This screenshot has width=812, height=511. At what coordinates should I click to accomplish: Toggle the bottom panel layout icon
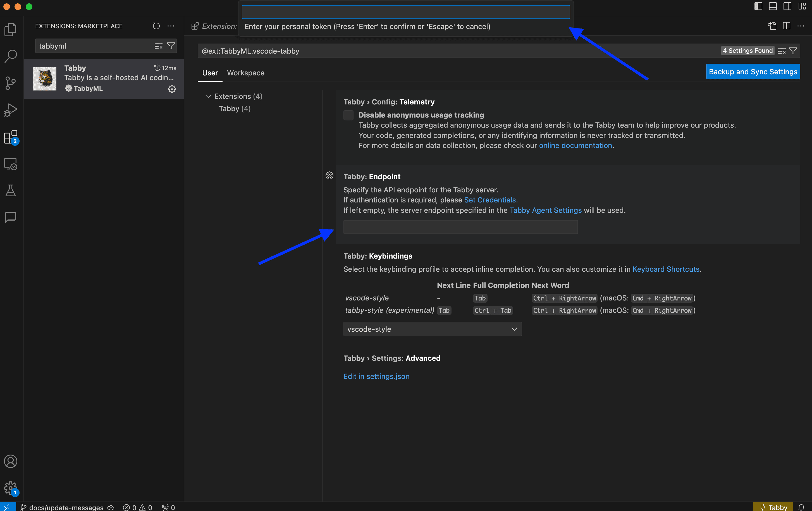[x=773, y=6]
